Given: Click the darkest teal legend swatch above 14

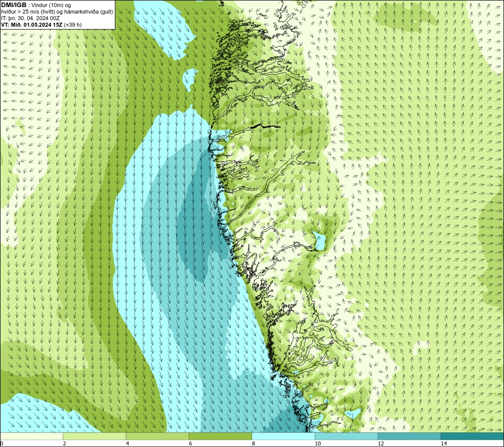Looking at the screenshot, I should point(473,436).
